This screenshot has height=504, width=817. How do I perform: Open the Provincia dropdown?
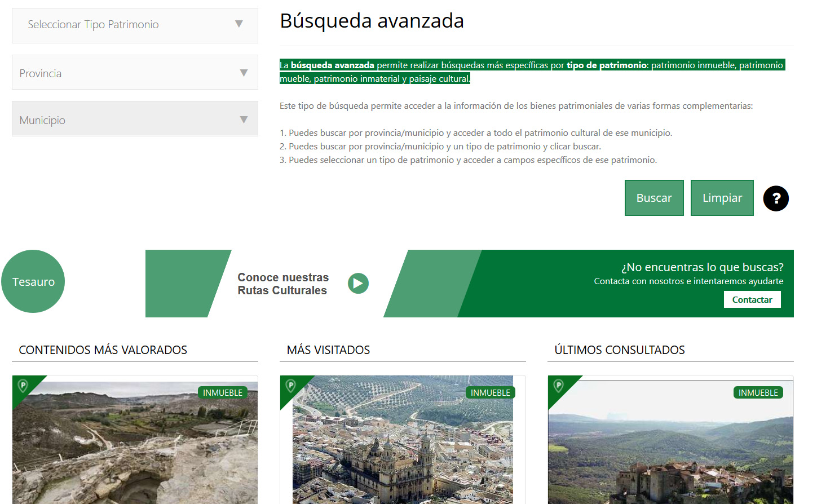tap(135, 73)
